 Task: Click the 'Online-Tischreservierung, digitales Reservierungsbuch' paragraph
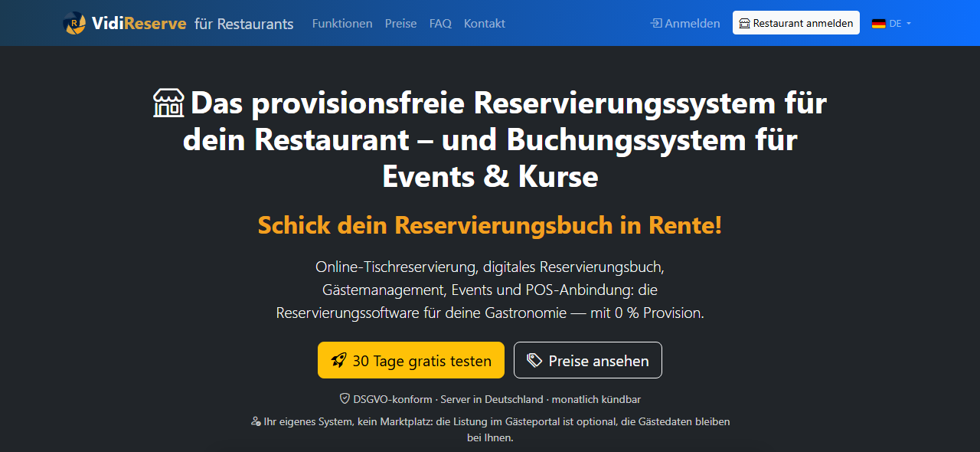tap(490, 290)
